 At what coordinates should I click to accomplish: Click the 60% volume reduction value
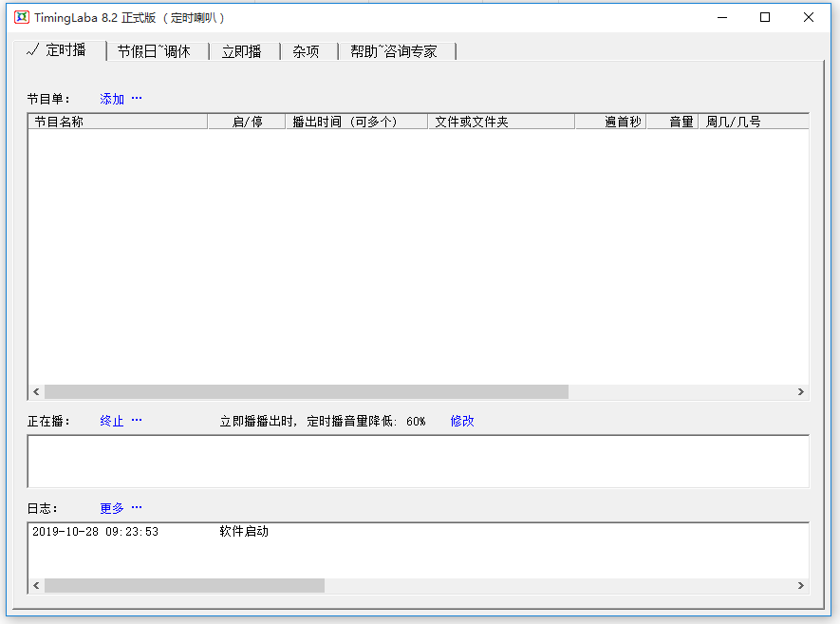coord(416,422)
